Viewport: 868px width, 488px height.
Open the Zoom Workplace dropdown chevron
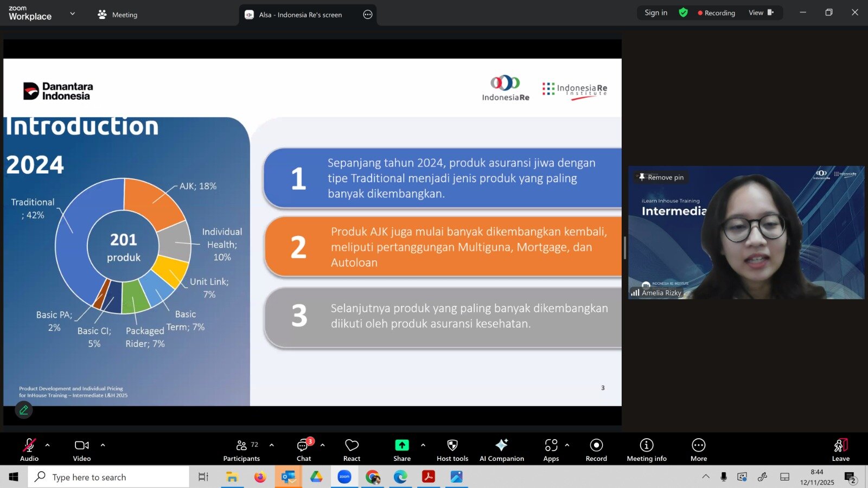pos(73,14)
